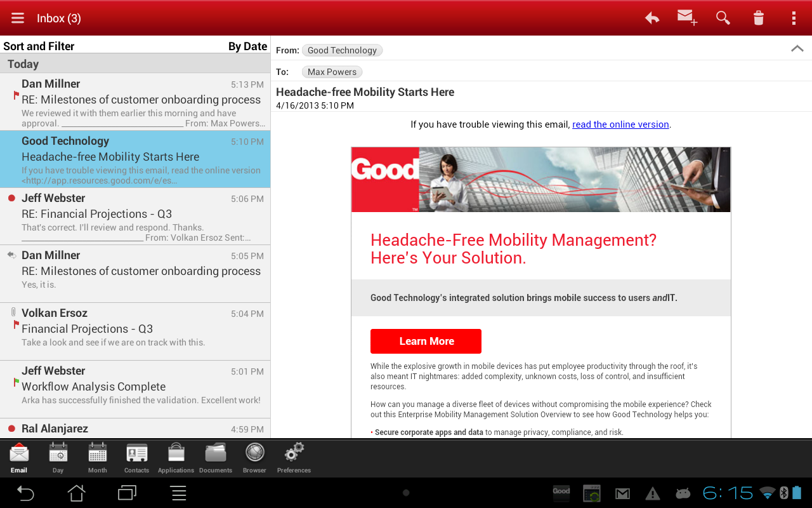
Task: Click the replied arrow icon on Dan Millner 5:05 PM email
Action: 11,255
